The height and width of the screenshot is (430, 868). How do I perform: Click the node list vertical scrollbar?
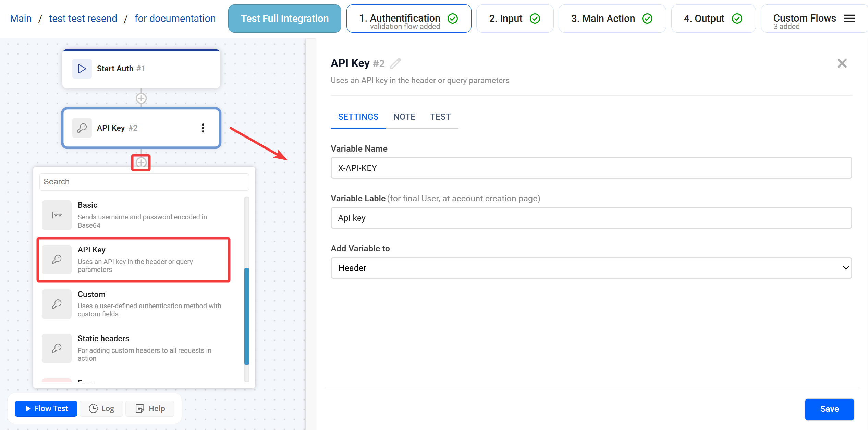(x=246, y=315)
